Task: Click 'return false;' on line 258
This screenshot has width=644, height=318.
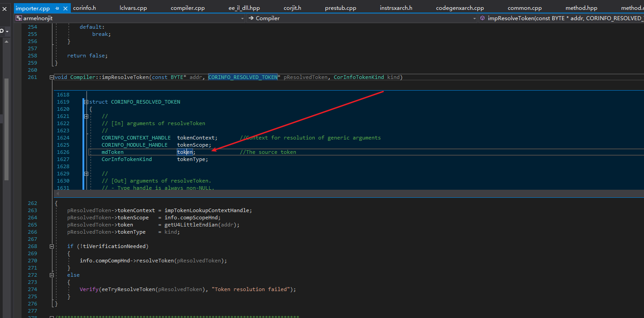Action: coord(87,56)
